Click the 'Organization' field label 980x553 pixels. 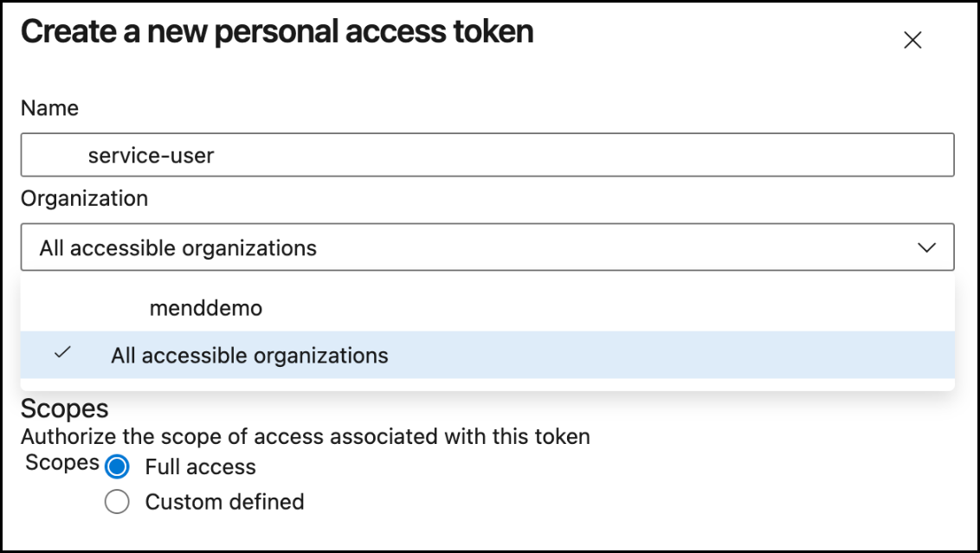click(x=84, y=198)
